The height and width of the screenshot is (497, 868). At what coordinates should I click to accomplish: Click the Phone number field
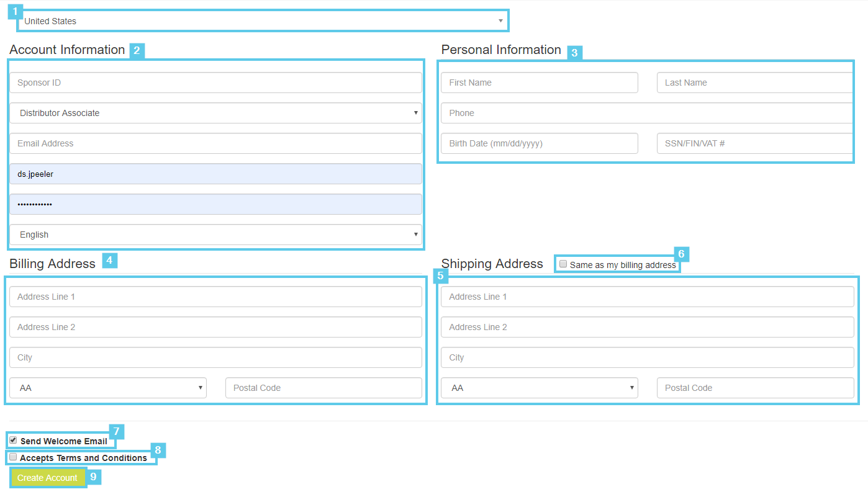[646, 113]
